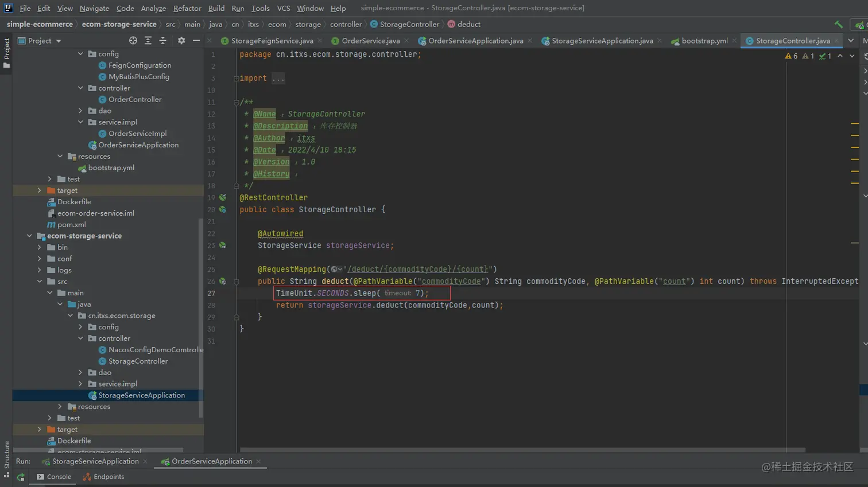Click the Expand All icon in Project panel
Screen dimensions: 868x487
coord(148,41)
